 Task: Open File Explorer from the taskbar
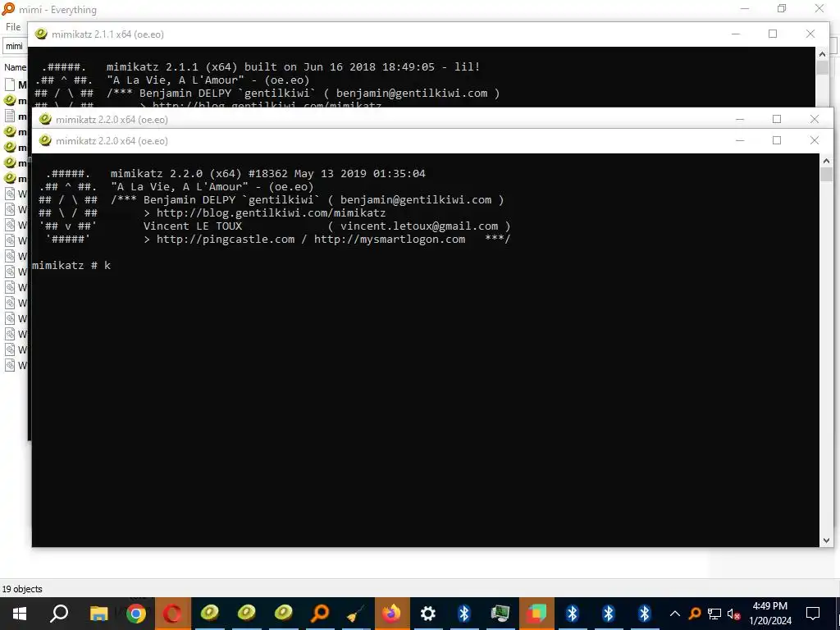point(98,614)
